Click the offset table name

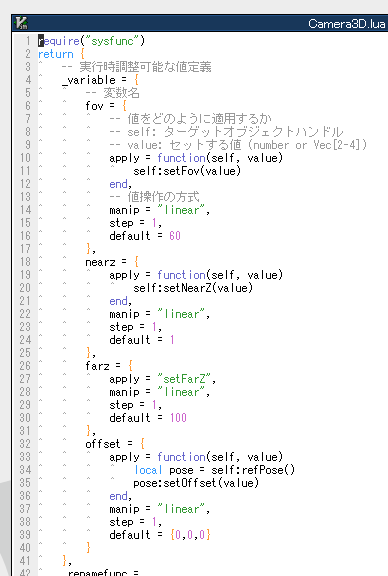103,444
